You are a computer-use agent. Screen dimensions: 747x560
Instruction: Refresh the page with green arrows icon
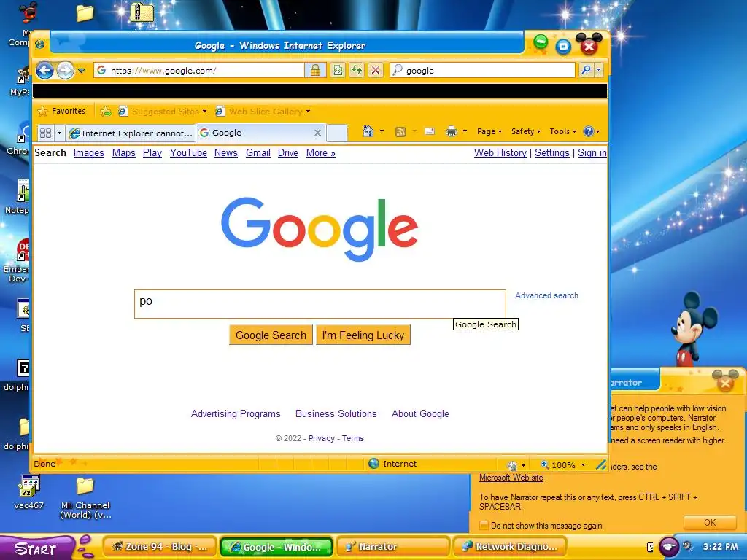(356, 71)
